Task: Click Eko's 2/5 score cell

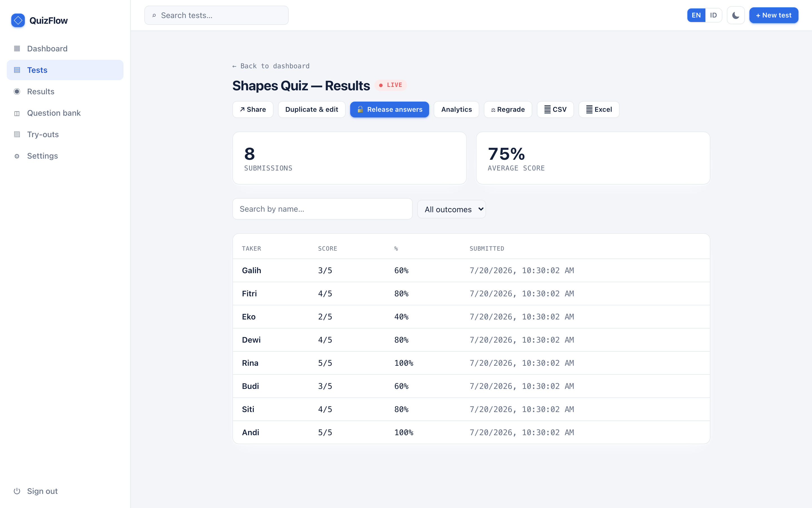Action: click(x=325, y=317)
